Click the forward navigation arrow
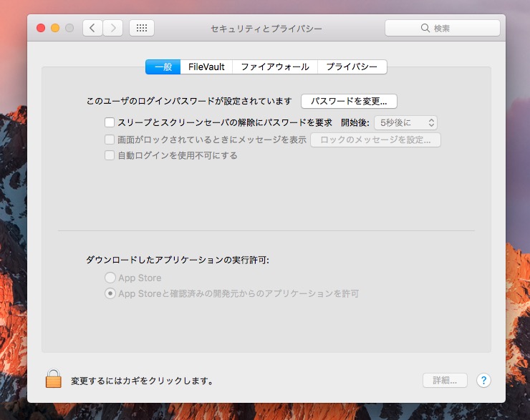This screenshot has height=420, width=530. 113,28
